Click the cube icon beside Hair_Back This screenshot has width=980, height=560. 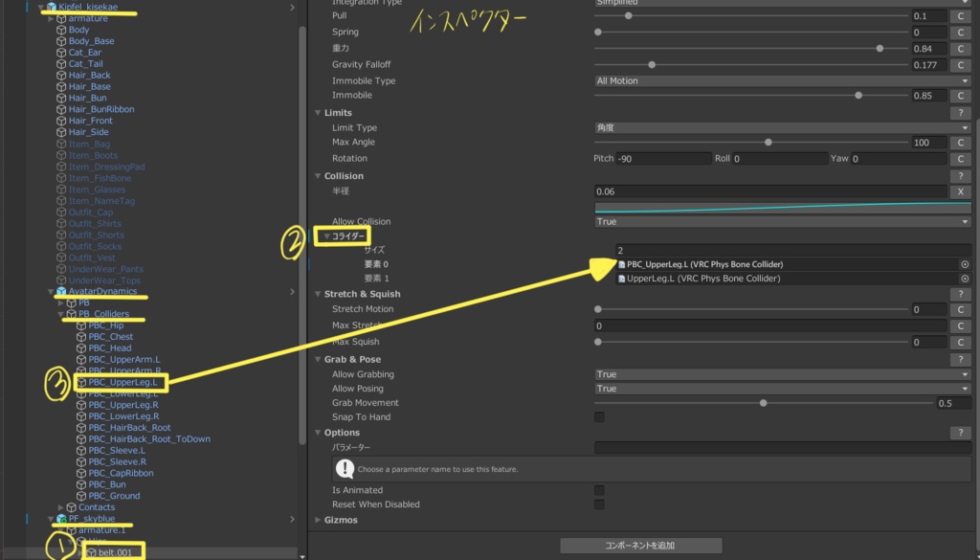[61, 76]
